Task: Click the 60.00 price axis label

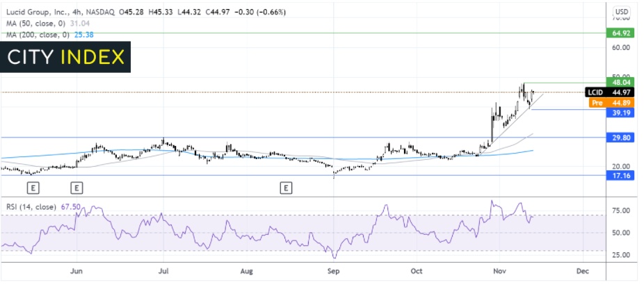Action: [620, 48]
